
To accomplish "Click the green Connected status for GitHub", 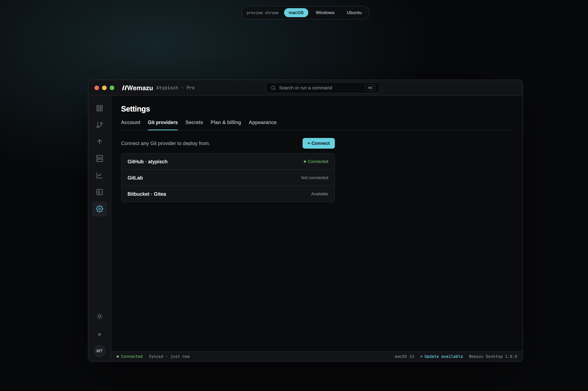I will click(316, 162).
